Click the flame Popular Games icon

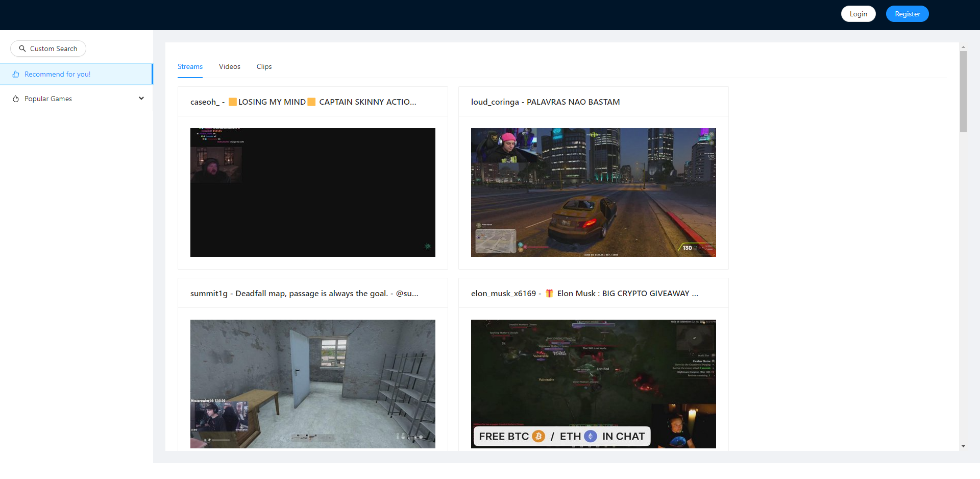point(16,99)
